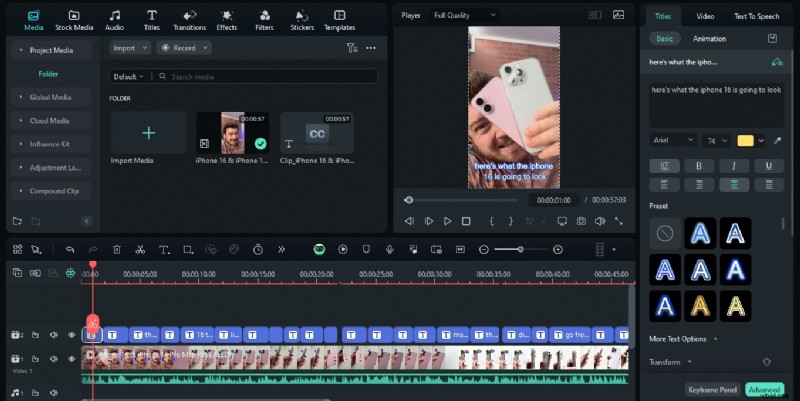800x401 pixels.
Task: Click the yellow text color swatch
Action: [745, 140]
